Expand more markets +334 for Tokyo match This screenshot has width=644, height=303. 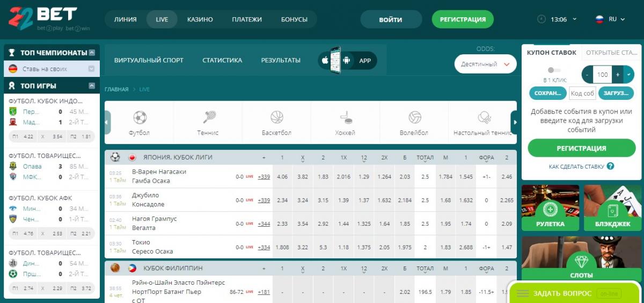click(x=264, y=247)
